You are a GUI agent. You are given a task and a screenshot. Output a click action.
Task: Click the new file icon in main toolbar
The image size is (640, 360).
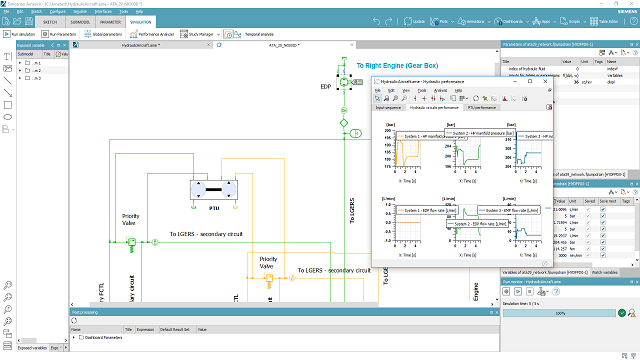point(6,21)
